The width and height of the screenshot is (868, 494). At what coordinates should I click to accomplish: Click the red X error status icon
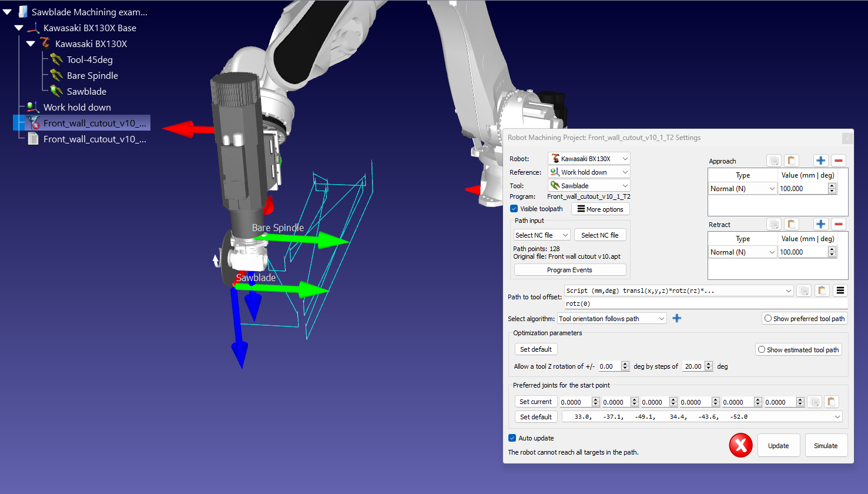[x=740, y=445]
